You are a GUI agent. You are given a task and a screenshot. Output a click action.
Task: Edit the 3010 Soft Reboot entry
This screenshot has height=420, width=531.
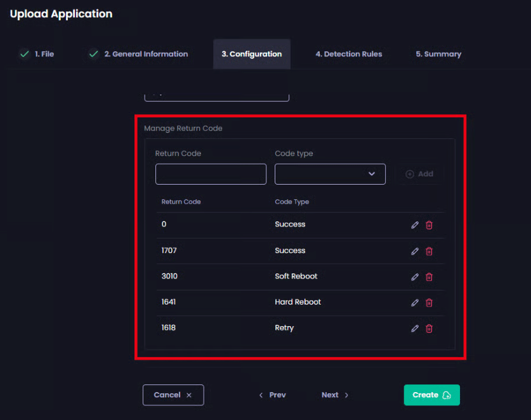coord(415,277)
